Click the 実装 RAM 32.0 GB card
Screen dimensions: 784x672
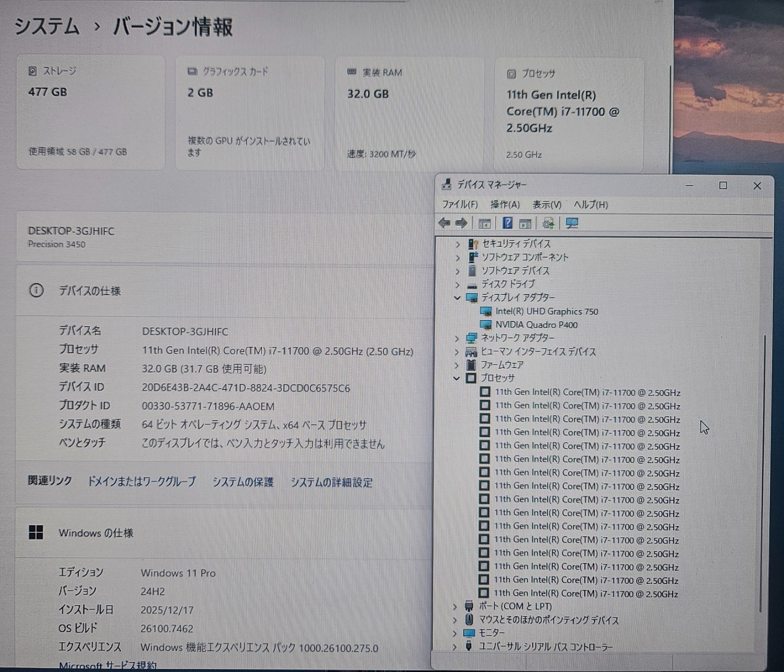pos(410,115)
